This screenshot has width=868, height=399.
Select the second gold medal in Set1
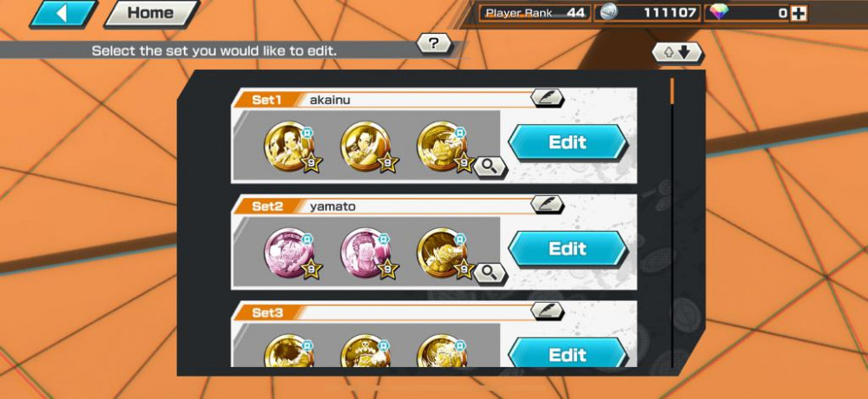[366, 147]
